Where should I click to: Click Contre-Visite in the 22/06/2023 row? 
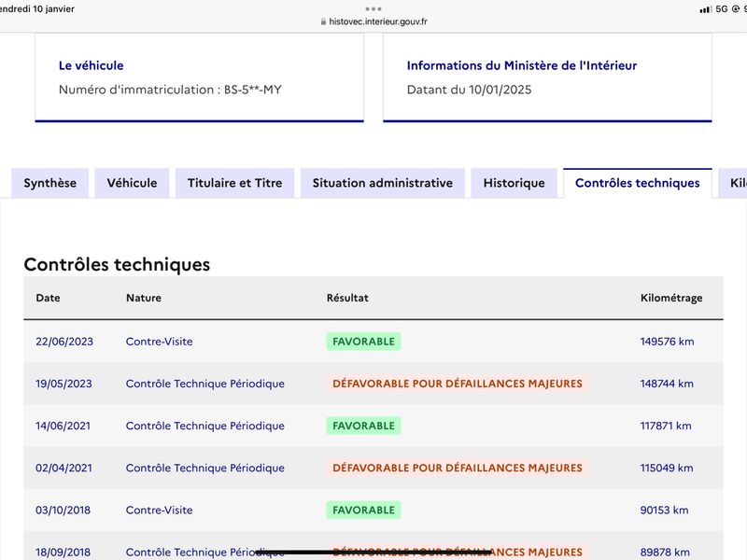coord(159,342)
